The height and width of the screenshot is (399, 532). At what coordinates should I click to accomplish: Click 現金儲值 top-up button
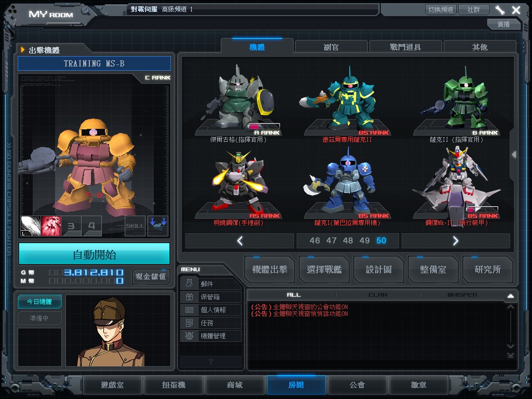point(151,276)
